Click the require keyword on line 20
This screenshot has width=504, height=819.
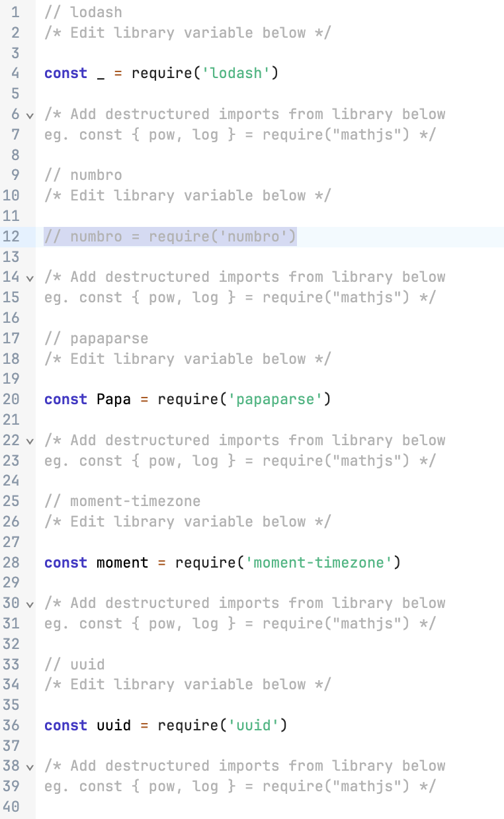[189, 400]
